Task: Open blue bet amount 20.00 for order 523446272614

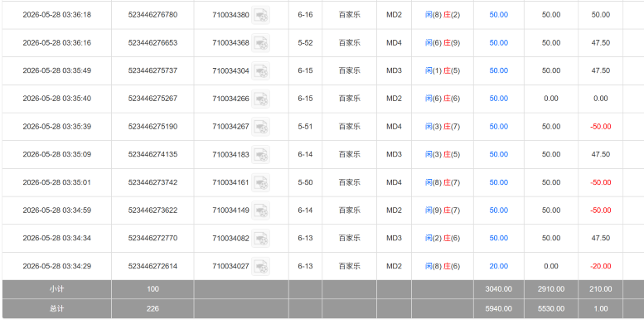Action: point(499,266)
